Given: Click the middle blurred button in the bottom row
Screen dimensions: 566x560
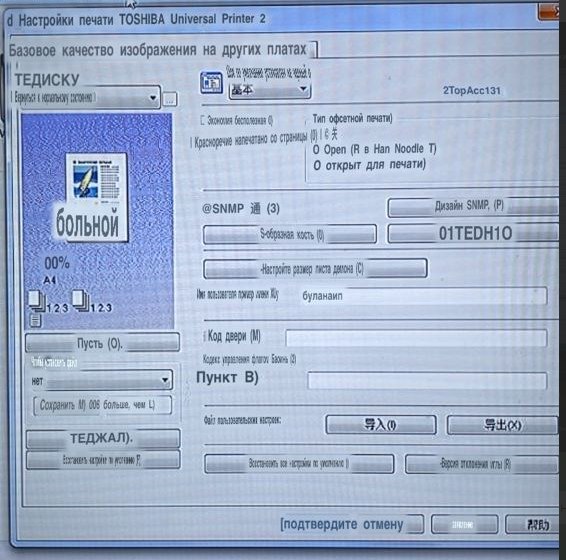Looking at the screenshot, I should (465, 524).
